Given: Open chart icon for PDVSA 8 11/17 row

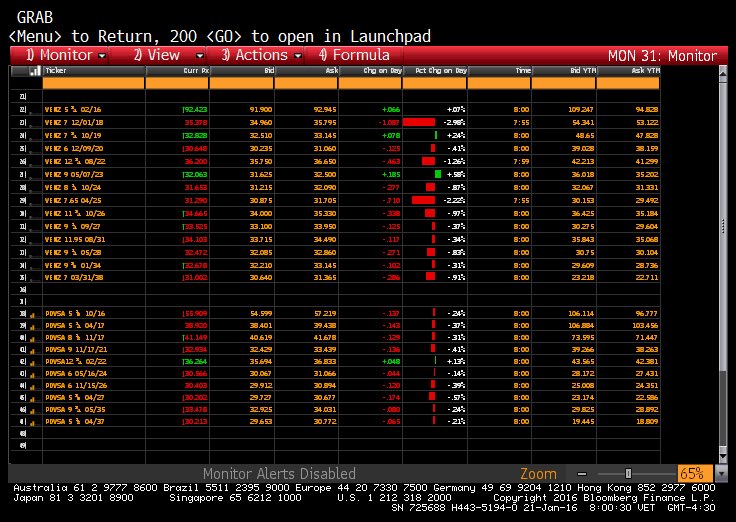Looking at the screenshot, I should pos(33,338).
